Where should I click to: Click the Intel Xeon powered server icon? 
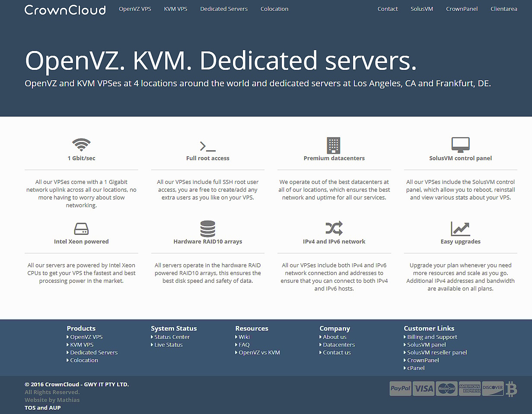pos(81,228)
